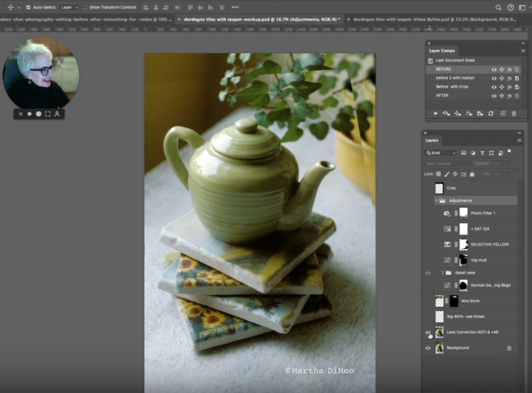Click the Align horizontal centers icon

pyautogui.click(x=156, y=8)
